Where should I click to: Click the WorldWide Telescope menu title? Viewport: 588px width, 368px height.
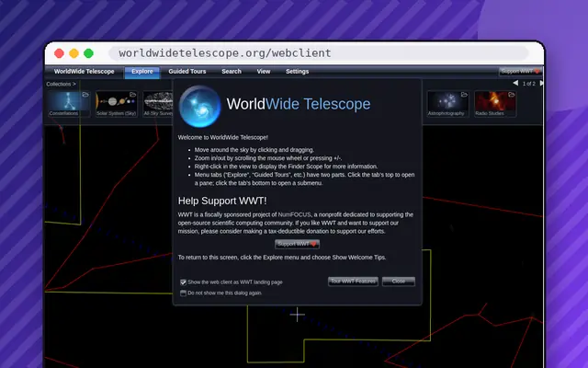pos(84,72)
